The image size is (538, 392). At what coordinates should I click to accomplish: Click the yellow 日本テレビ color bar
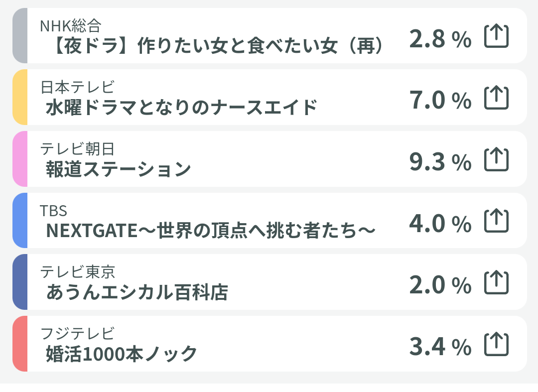(20, 97)
